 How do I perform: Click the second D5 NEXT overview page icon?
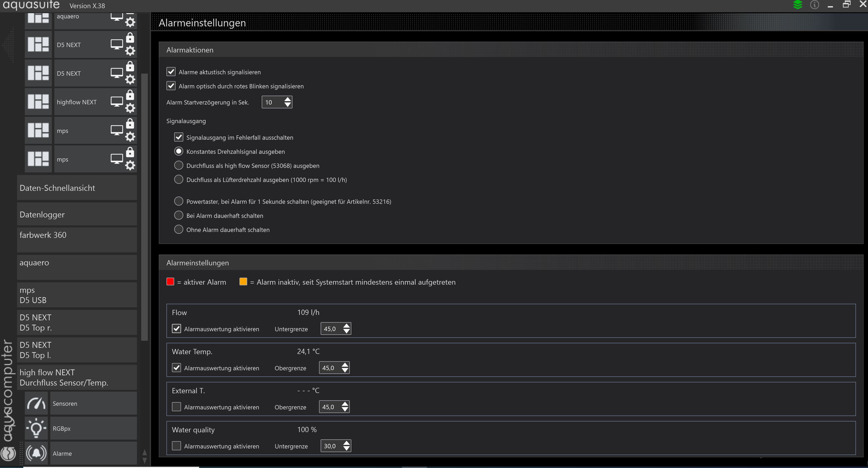[38, 73]
